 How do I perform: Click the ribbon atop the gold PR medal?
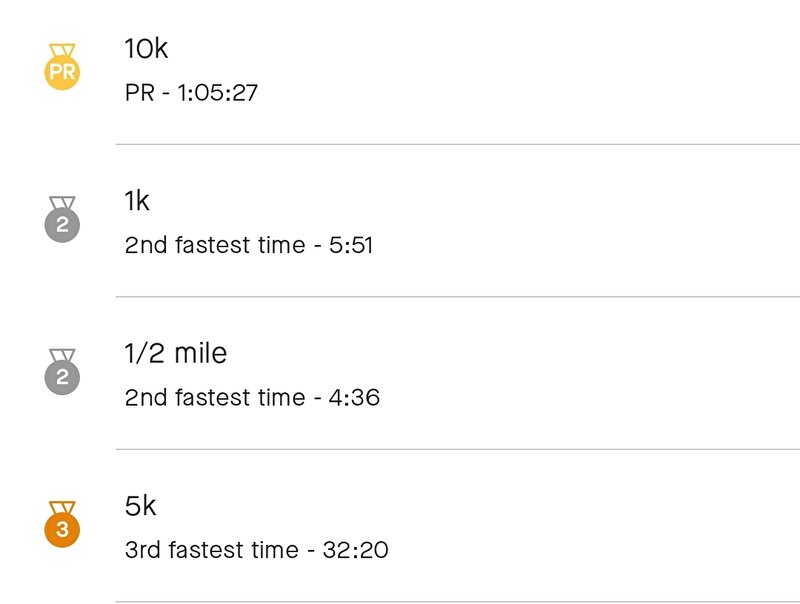click(x=62, y=50)
